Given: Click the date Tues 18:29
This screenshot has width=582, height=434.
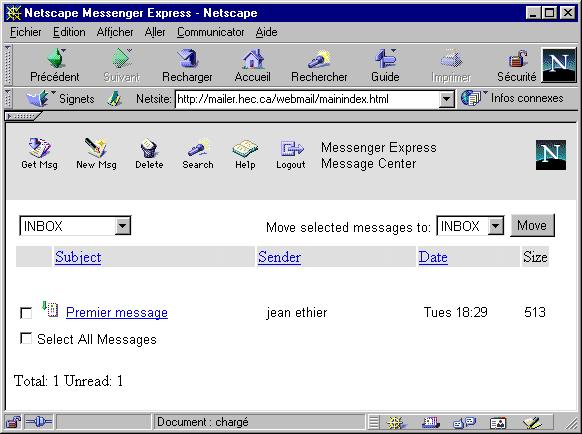Looking at the screenshot, I should 455,312.
